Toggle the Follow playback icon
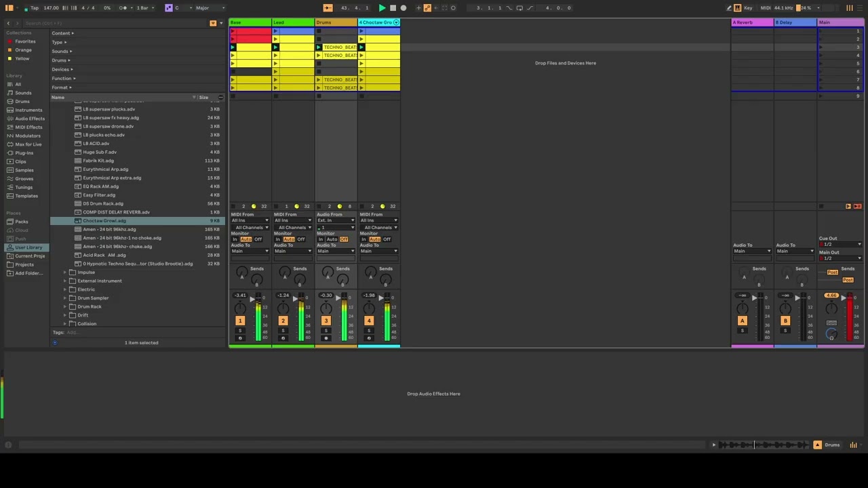 (328, 8)
